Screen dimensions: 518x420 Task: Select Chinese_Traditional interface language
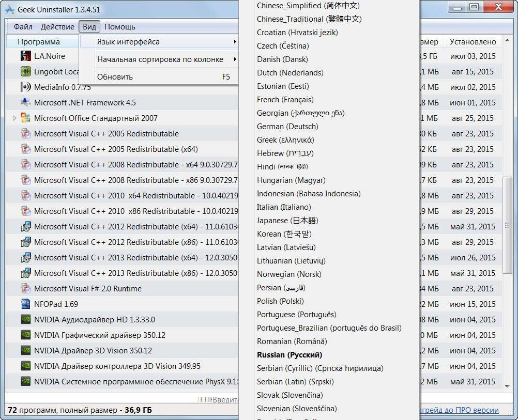[309, 19]
